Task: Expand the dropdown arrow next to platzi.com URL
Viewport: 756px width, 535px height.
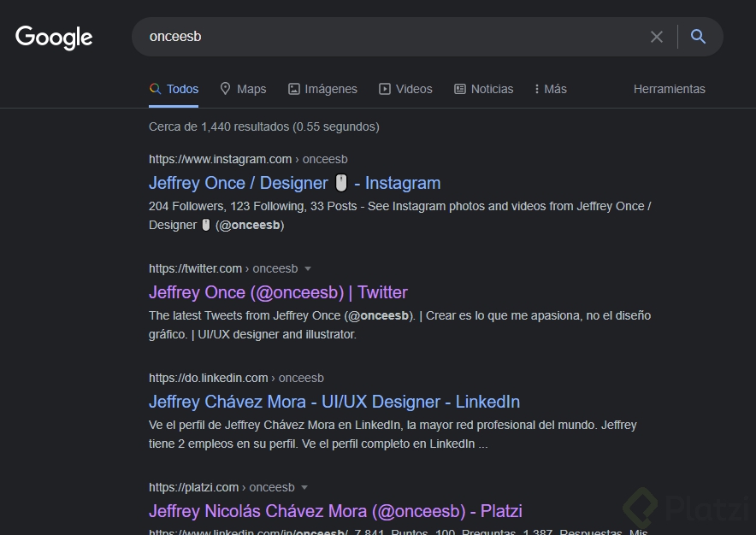Action: [304, 488]
